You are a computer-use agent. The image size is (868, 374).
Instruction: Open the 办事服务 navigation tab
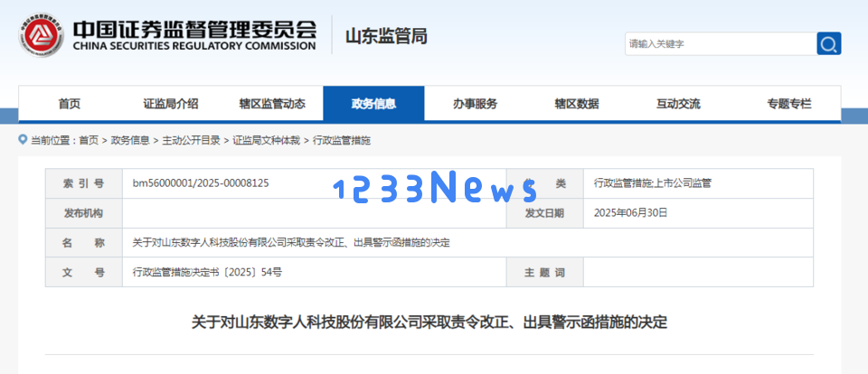click(475, 104)
